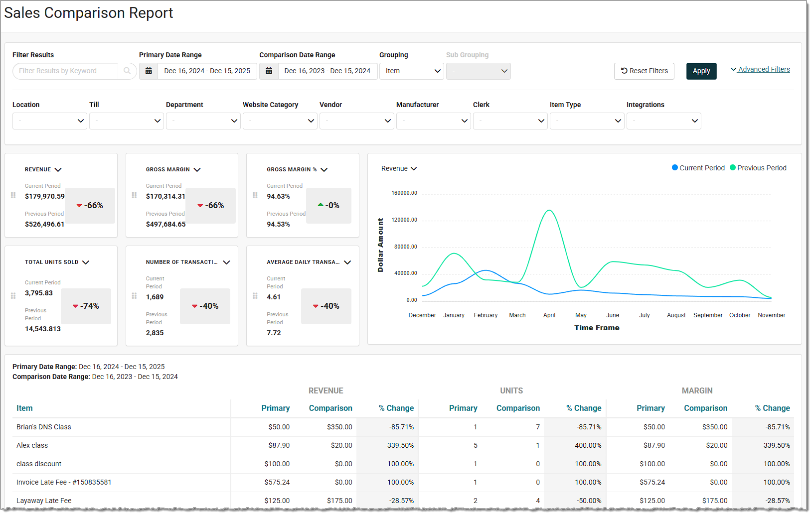Click the Average Daily Transactions drag handle
Viewport: 812px width, 516px height.
[255, 296]
